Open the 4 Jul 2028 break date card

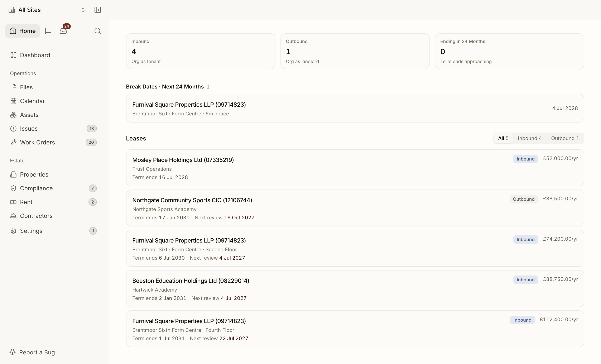coord(355,108)
